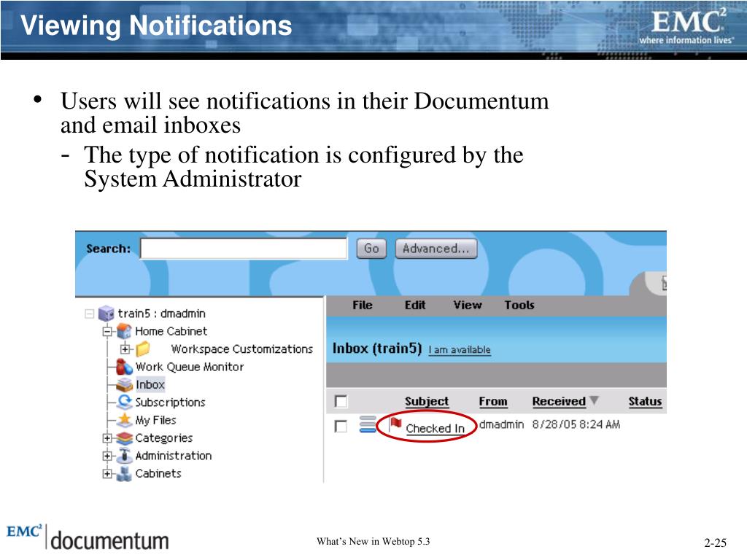
Task: Click the train5 : dmadmin label
Action: pyautogui.click(x=161, y=314)
